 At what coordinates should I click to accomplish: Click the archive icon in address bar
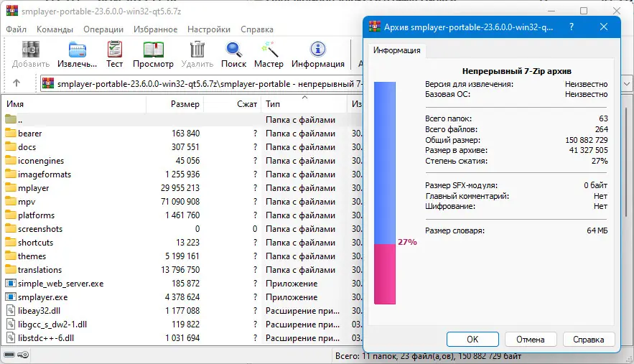pos(48,83)
